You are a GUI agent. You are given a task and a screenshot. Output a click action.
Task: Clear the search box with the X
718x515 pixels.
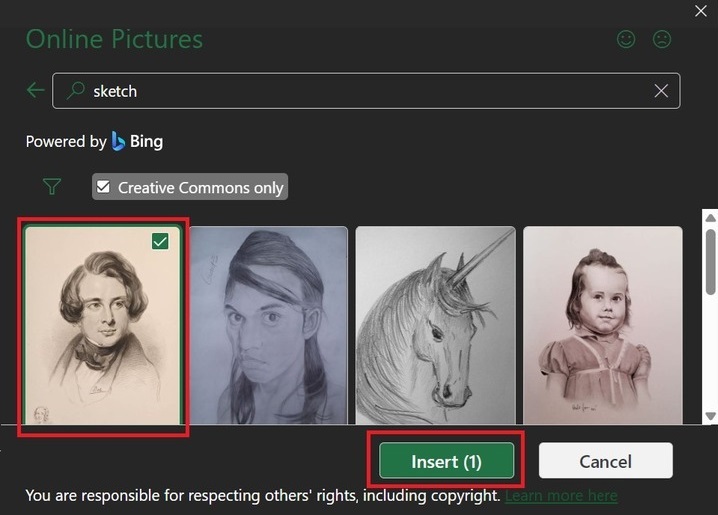[661, 91]
